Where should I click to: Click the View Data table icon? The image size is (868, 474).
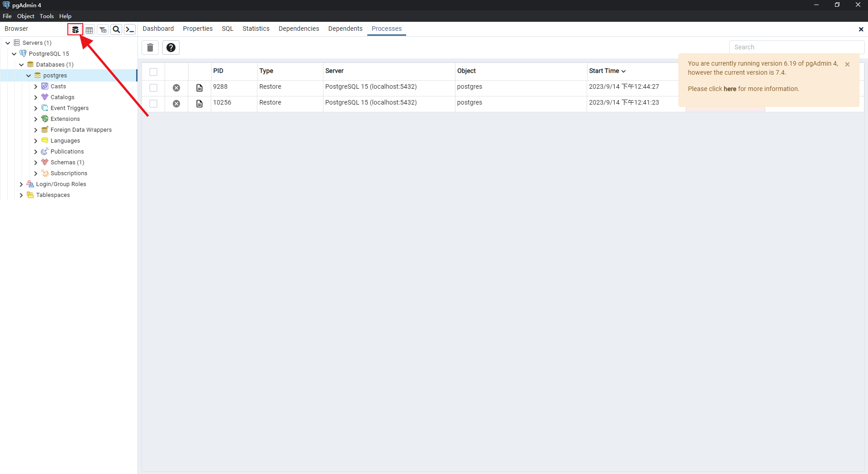89,30
